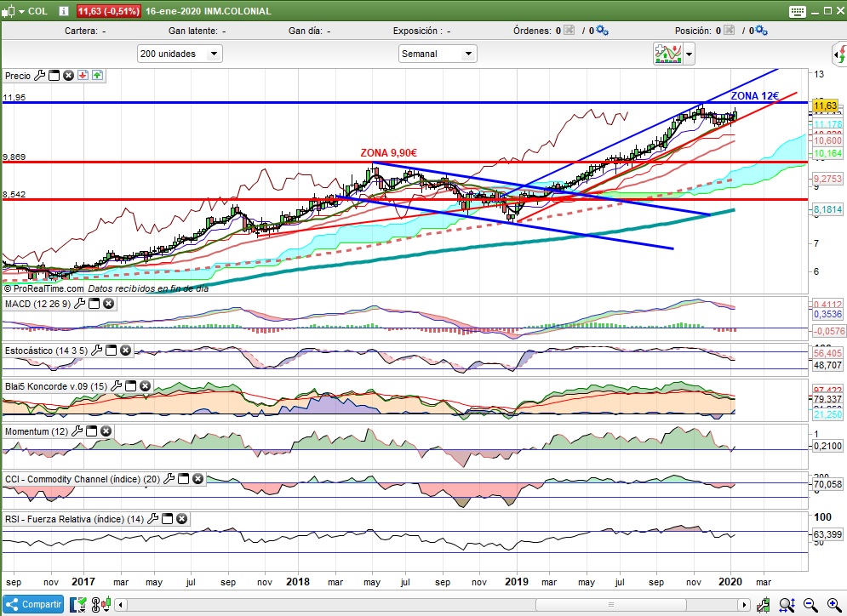Open MACD indicator settings wrench
This screenshot has width=847, height=616.
coord(78,304)
